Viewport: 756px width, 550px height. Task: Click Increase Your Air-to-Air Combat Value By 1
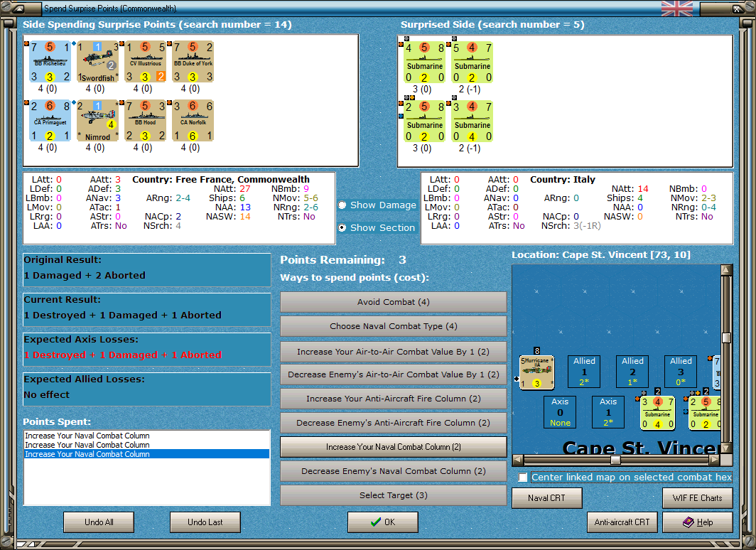click(394, 352)
